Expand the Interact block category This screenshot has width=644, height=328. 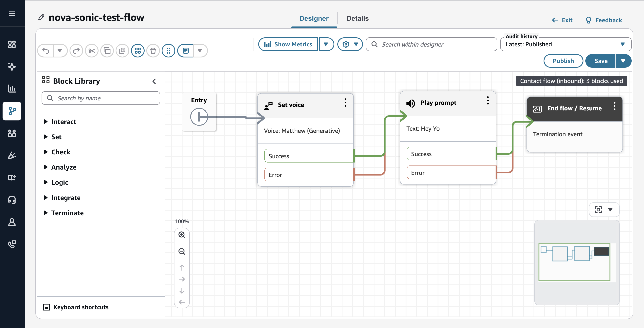pos(64,122)
